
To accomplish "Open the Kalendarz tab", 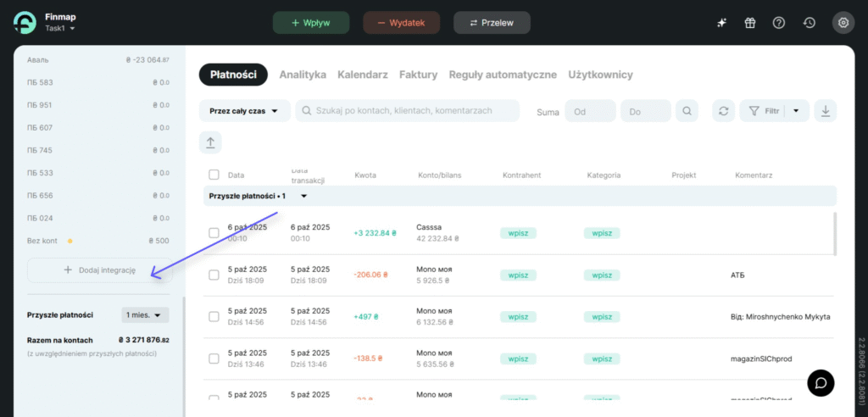I will (x=362, y=75).
